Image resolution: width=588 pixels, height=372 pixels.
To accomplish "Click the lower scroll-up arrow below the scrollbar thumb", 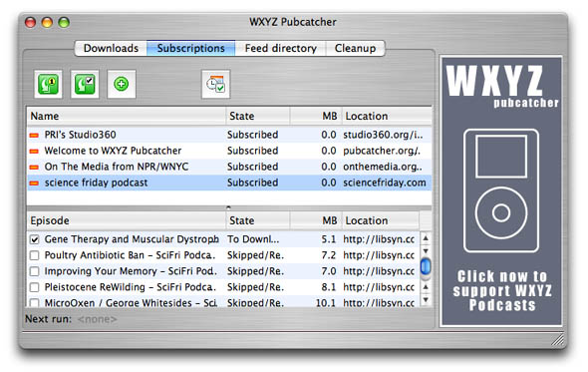I will click(x=426, y=287).
